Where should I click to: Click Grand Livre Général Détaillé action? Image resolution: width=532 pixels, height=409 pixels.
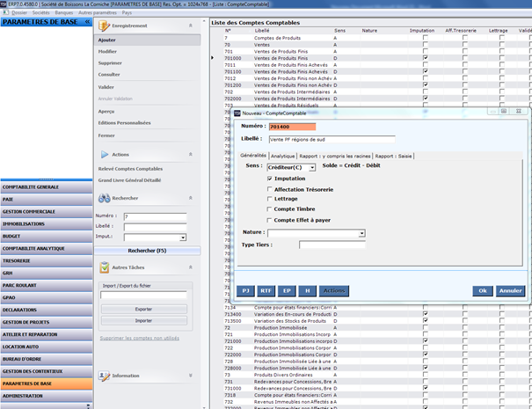(129, 180)
